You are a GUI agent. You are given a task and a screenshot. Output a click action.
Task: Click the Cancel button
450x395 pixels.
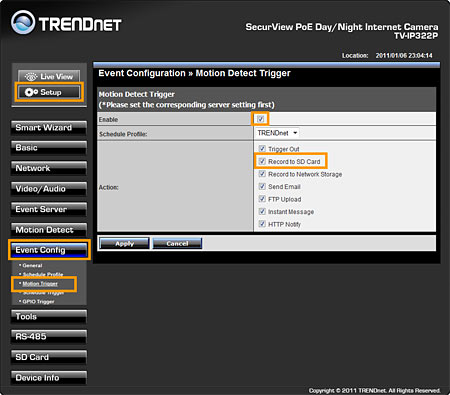pos(177,243)
